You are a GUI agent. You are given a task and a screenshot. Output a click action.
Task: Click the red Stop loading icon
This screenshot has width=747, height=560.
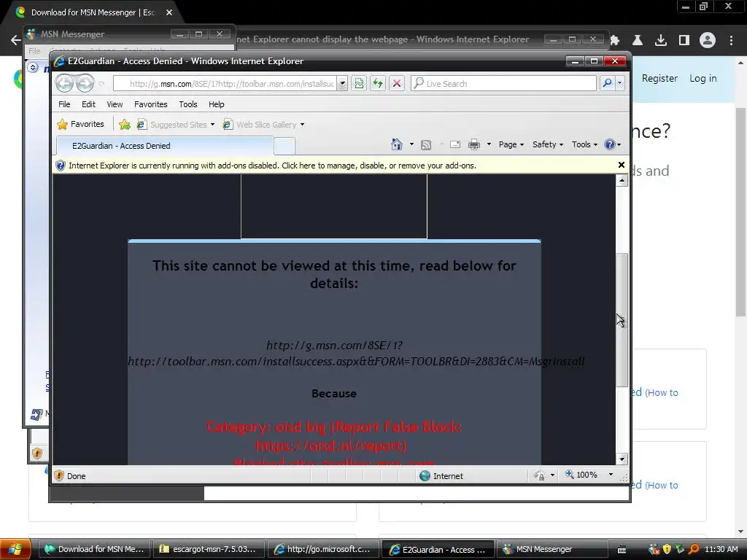[x=396, y=83]
